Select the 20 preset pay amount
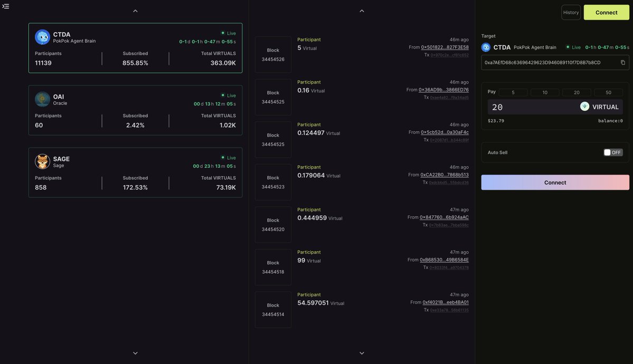 577,92
